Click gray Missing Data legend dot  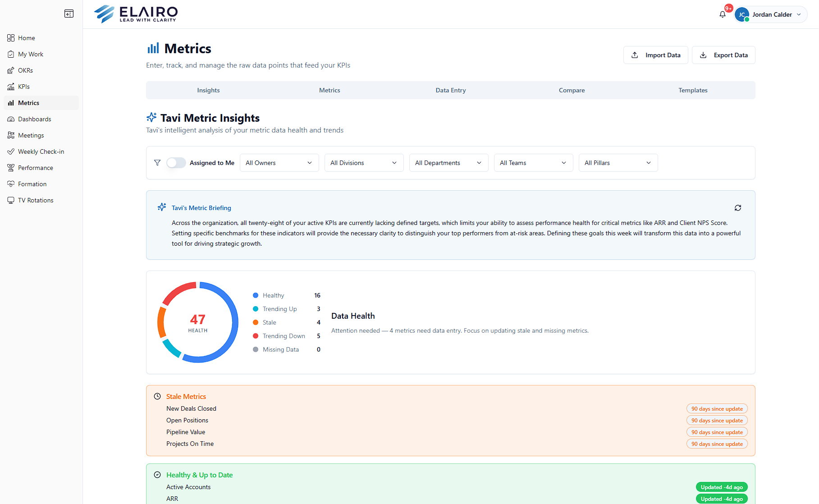click(x=256, y=349)
